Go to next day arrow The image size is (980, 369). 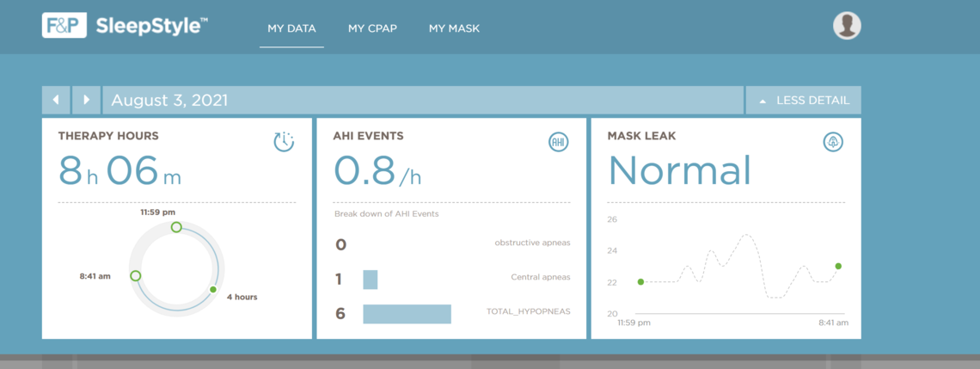86,100
